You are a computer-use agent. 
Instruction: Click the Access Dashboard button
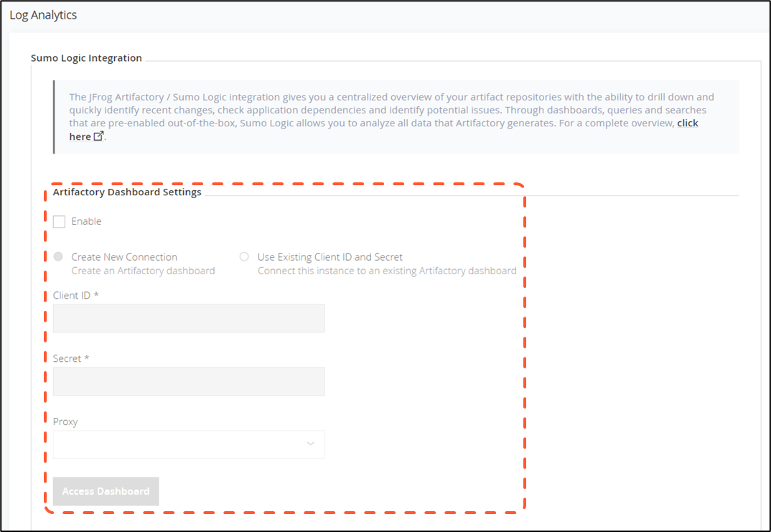click(106, 491)
